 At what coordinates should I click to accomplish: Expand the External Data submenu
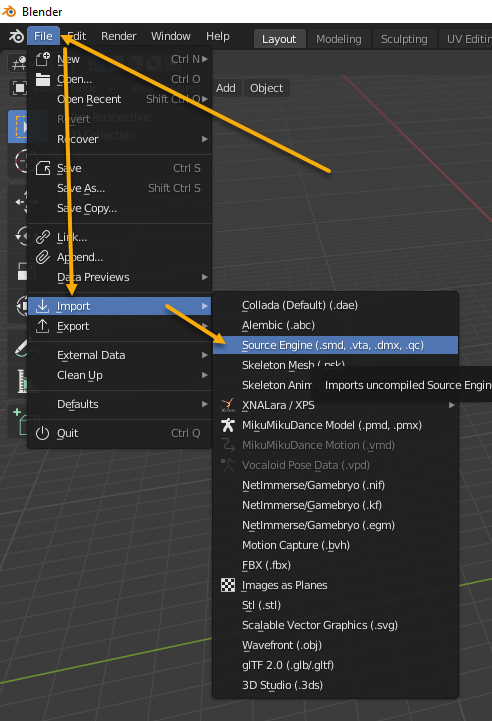click(x=120, y=355)
